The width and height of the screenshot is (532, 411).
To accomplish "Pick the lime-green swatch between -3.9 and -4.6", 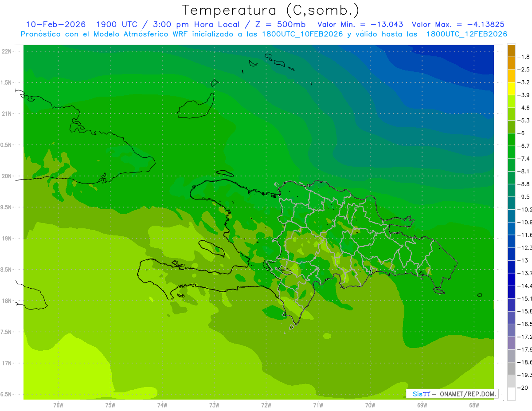I will coord(511,101).
